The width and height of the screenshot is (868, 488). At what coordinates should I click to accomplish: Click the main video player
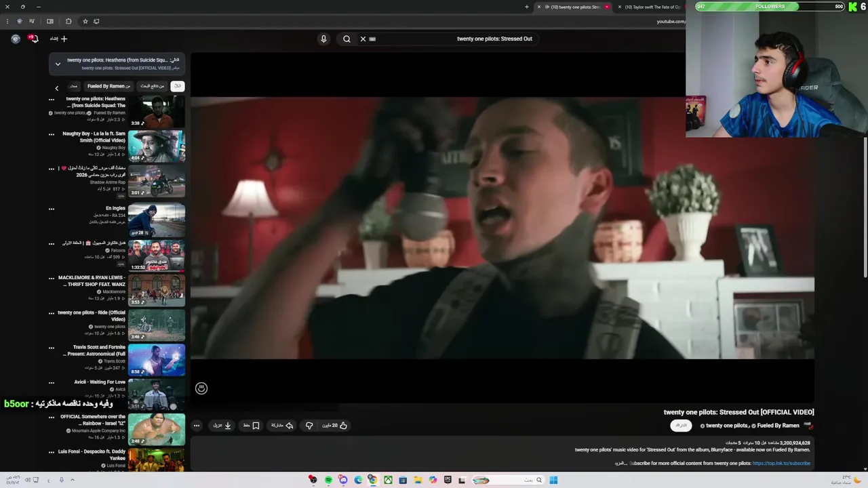tap(502, 228)
